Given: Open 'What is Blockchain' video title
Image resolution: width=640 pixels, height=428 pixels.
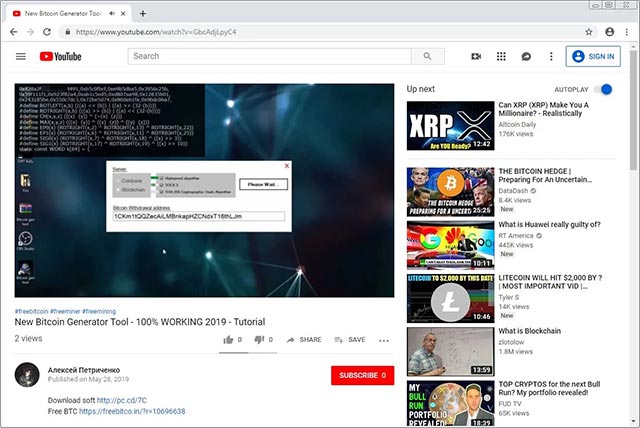Looking at the screenshot, I should pos(529,331).
